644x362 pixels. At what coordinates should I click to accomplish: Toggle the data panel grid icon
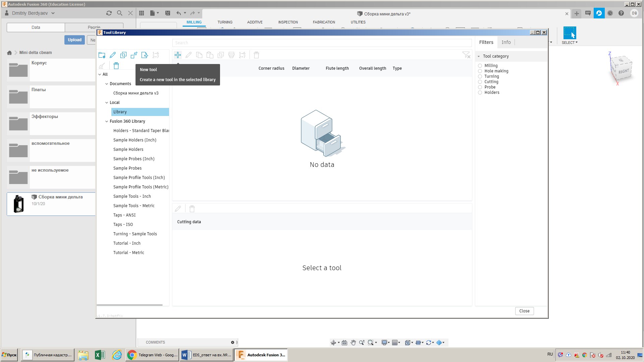pyautogui.click(x=142, y=13)
